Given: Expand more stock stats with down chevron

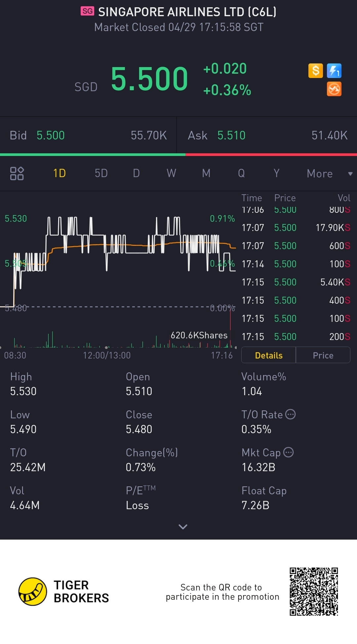Looking at the screenshot, I should pos(183,527).
